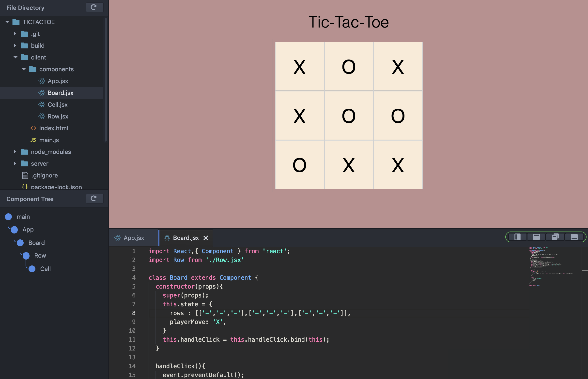Click the center O cell on the board

[348, 116]
